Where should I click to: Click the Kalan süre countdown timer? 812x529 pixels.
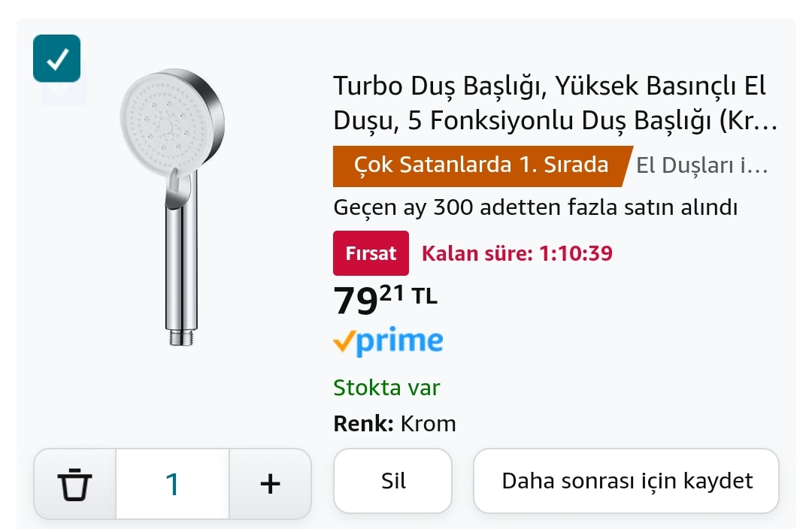[517, 253]
